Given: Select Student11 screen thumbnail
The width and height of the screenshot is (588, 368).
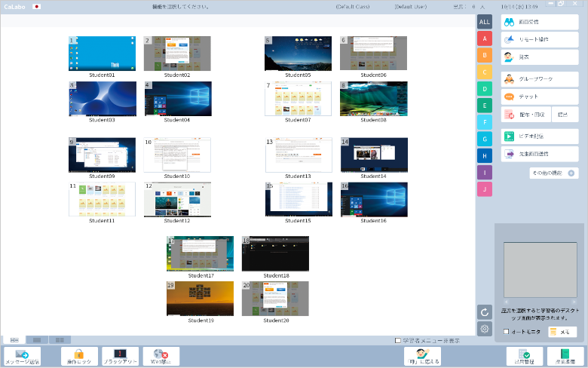Looking at the screenshot, I should [x=102, y=200].
